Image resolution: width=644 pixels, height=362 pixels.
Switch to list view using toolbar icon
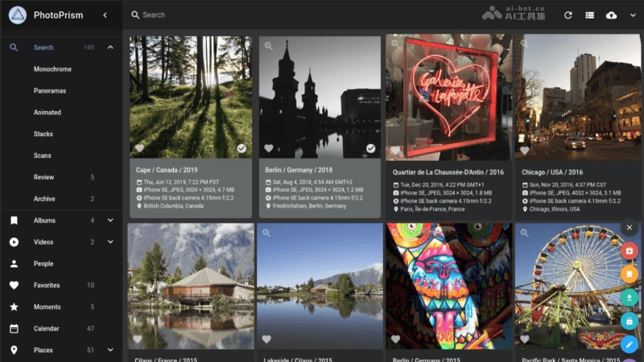589,15
